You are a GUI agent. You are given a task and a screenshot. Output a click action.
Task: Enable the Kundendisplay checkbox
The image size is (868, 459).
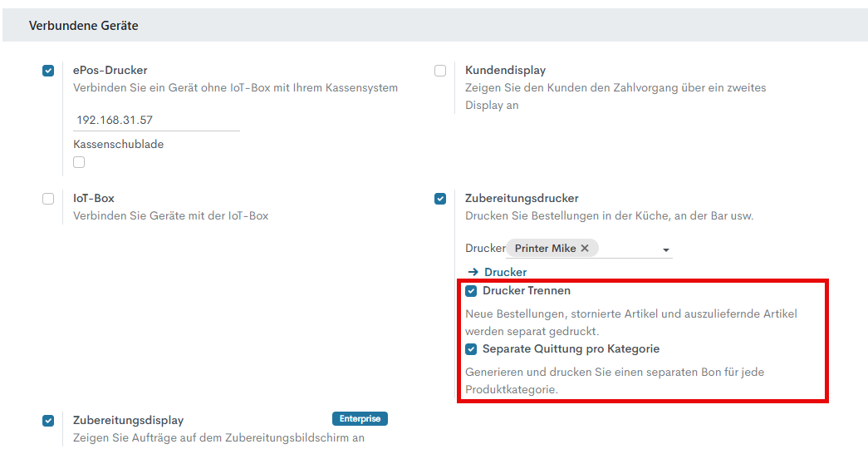(440, 71)
